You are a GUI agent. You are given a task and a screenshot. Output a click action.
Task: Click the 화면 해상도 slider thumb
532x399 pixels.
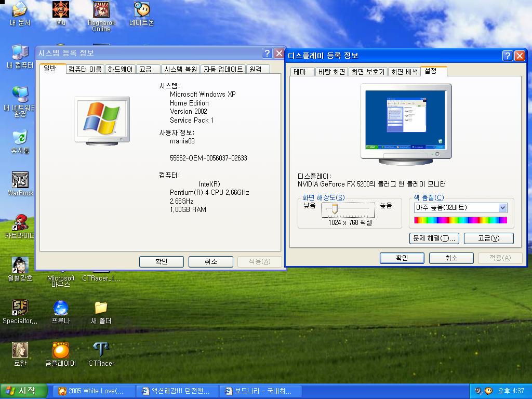[335, 208]
